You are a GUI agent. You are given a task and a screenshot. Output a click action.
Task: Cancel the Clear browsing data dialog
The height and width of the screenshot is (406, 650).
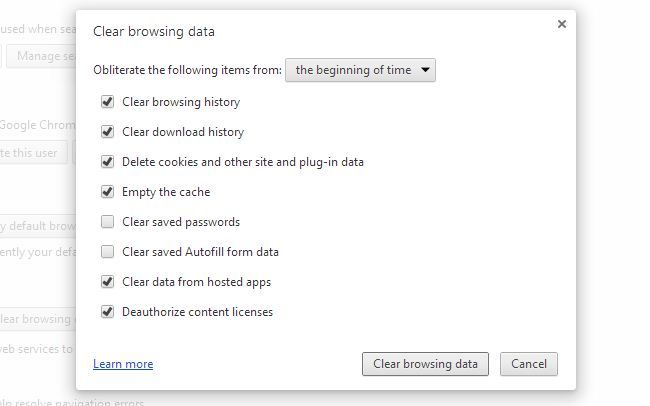point(528,364)
